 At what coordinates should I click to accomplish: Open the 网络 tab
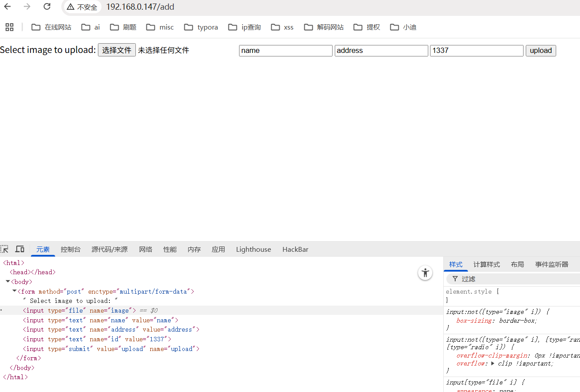(146, 250)
